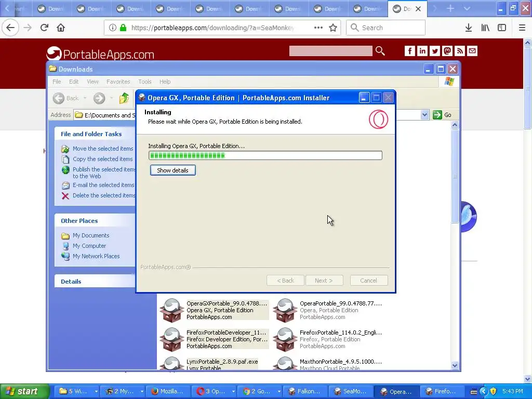Screen dimensions: 532x399
Task: Expand taskbar group 5 Windows Explorer
Action: pos(96,391)
